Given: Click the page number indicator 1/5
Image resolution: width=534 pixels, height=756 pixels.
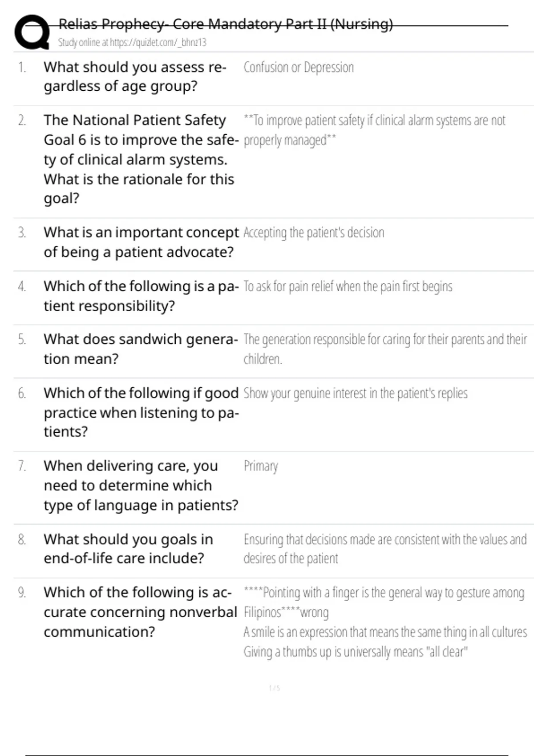Looking at the screenshot, I should tap(274, 688).
